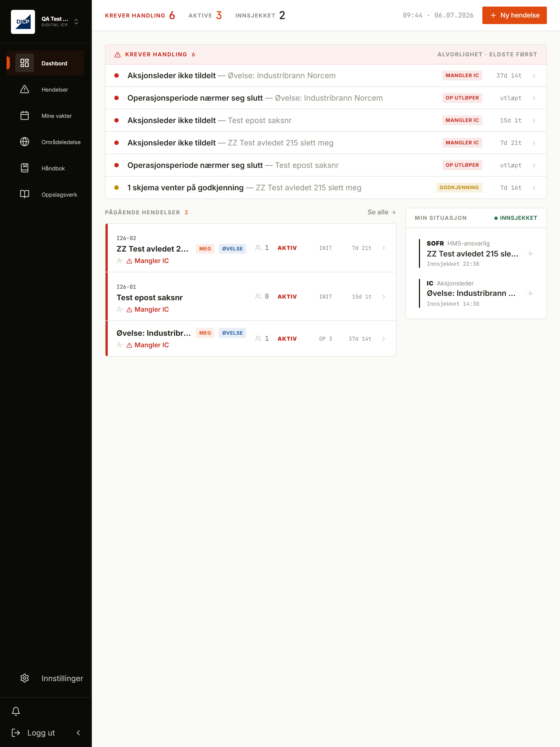
Task: Expand the Øvelse: Industribr... card chevron
Action: pos(383,339)
